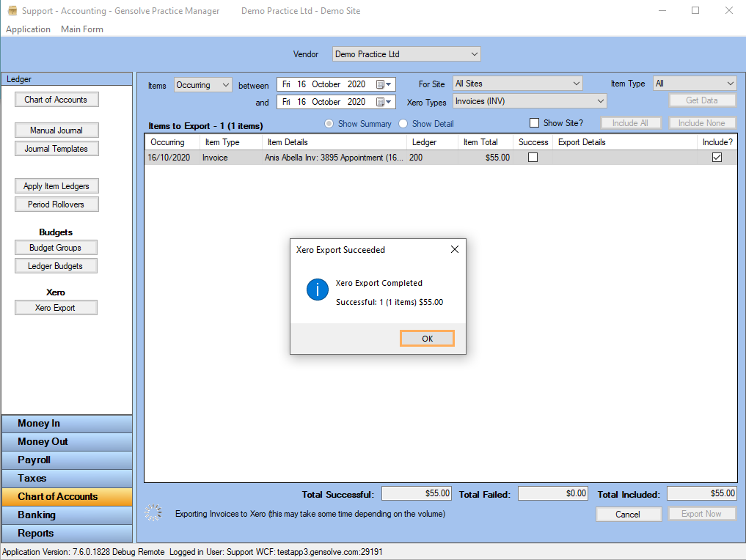Click the export progress spinner icon
This screenshot has width=746, height=560.
(x=153, y=513)
